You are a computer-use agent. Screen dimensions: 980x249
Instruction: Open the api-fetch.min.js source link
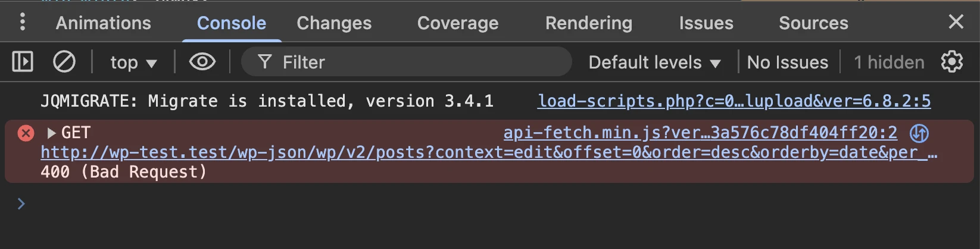tap(700, 133)
